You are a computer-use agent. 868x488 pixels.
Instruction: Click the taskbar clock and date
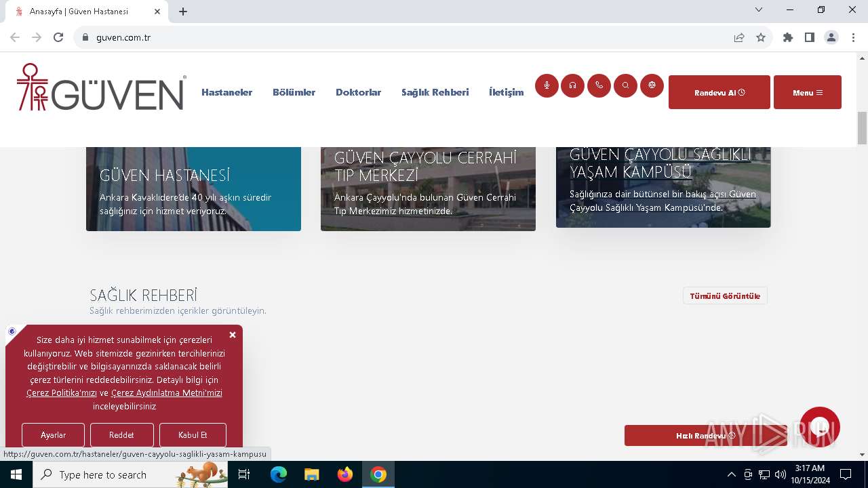pos(810,474)
